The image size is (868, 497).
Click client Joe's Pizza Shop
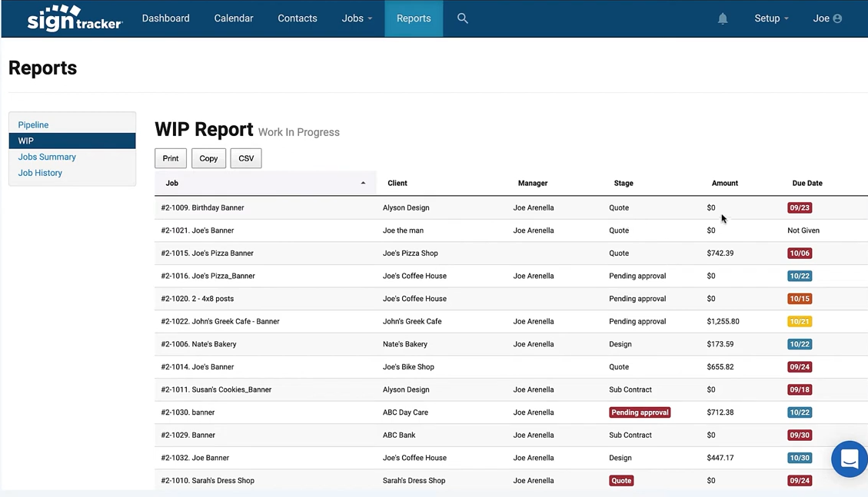point(411,253)
